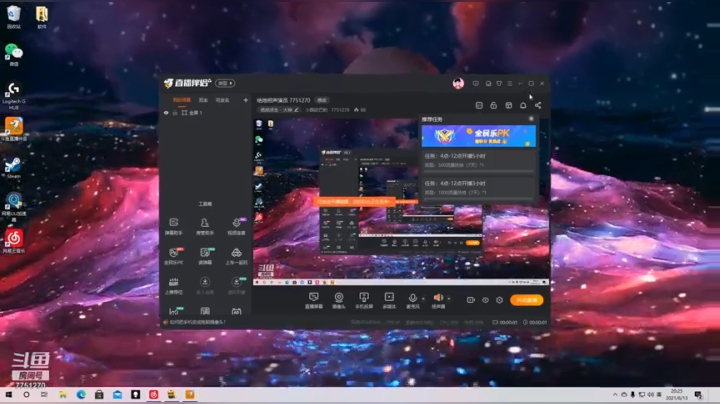
Task: Open Microsoft Edge from the taskbar
Action: coord(81,394)
